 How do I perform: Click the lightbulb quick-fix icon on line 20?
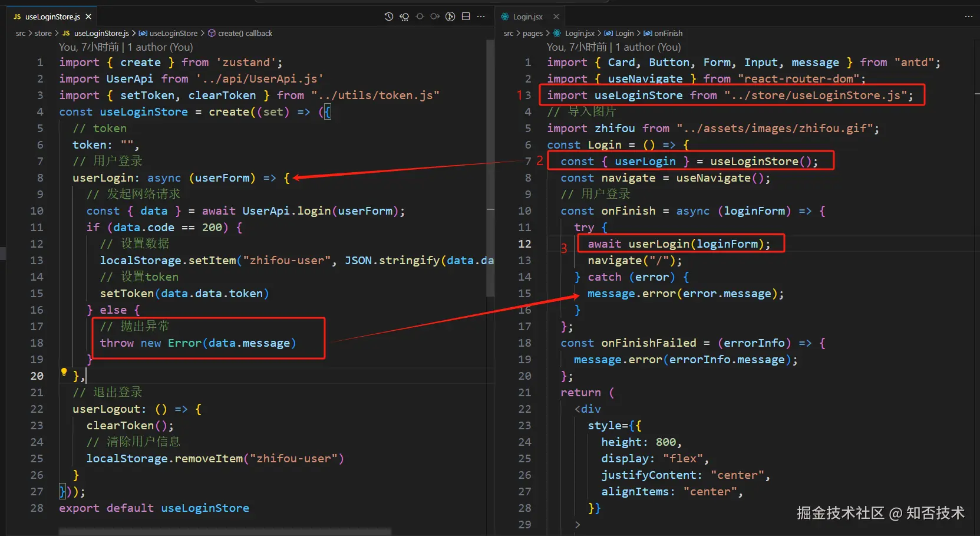click(64, 372)
